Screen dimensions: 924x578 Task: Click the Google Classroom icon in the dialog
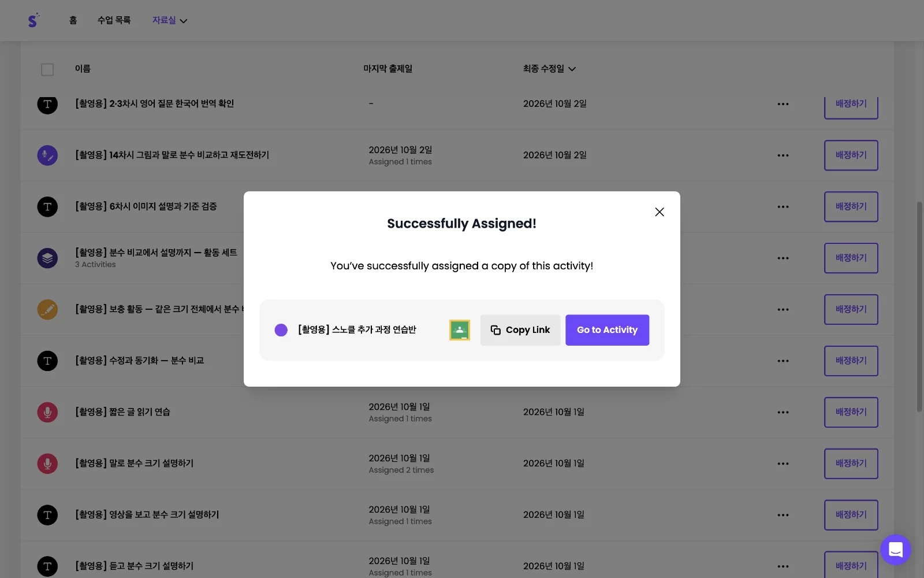460,330
